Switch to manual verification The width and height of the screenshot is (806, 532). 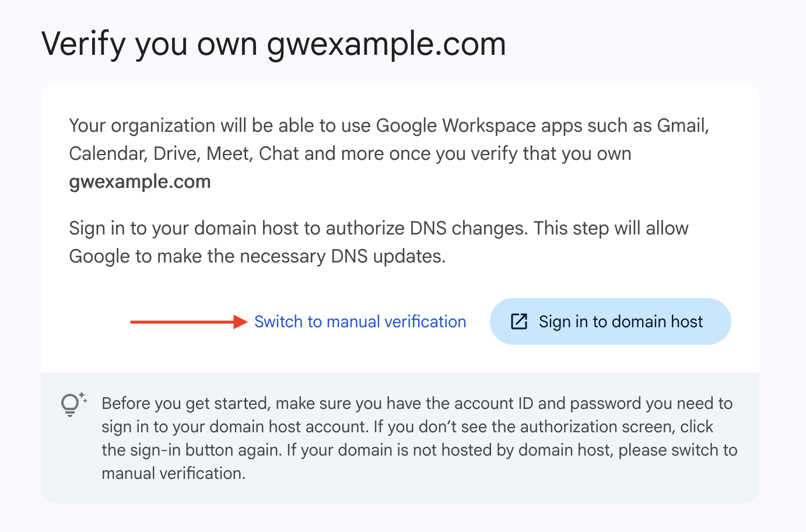coord(360,321)
